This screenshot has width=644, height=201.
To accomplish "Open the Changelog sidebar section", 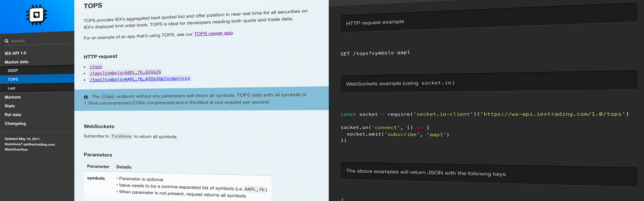I will [x=15, y=123].
